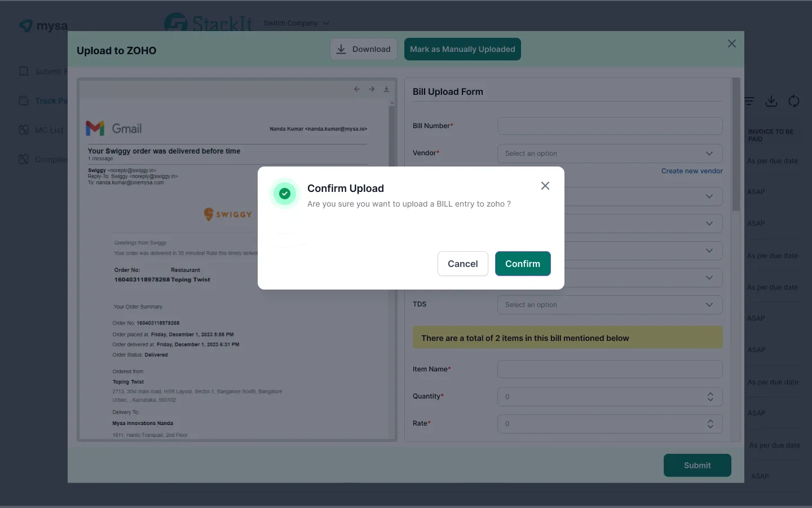Submit the bill upload form
This screenshot has height=508, width=812.
tap(698, 465)
